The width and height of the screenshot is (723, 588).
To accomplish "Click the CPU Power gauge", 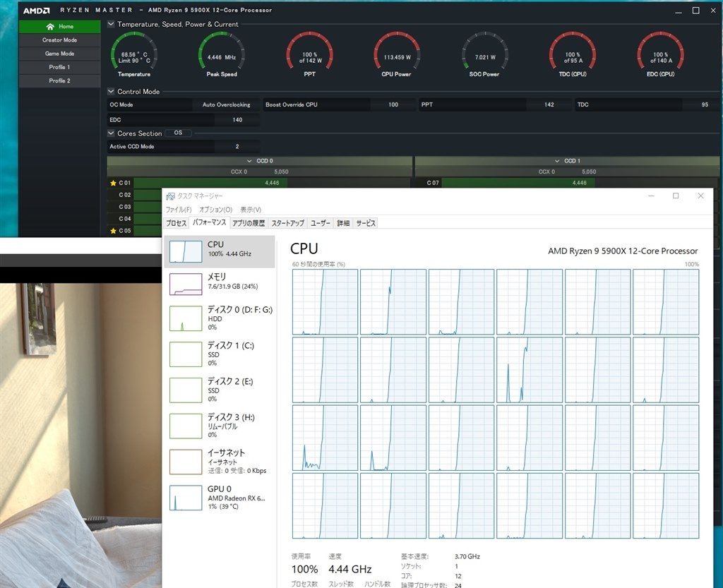I will pos(397,55).
